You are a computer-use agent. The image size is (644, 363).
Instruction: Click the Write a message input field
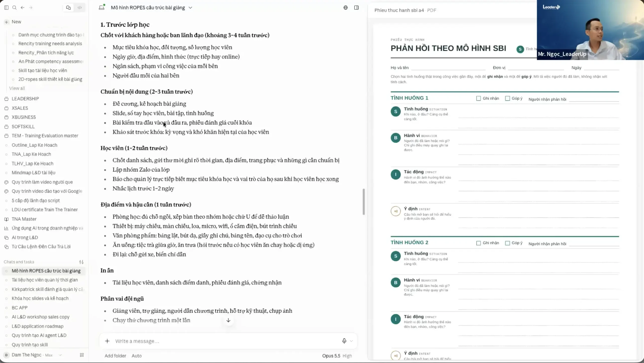click(224, 341)
